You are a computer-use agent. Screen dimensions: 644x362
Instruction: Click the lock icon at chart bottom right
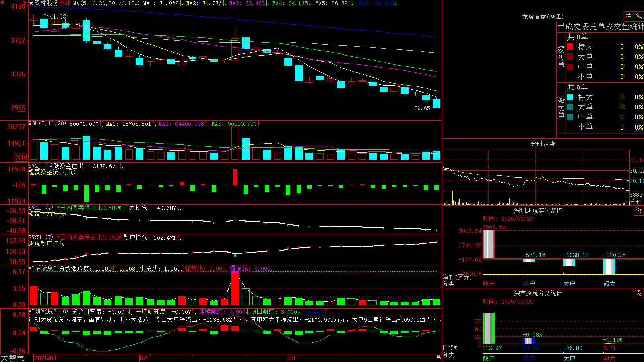[438, 357]
